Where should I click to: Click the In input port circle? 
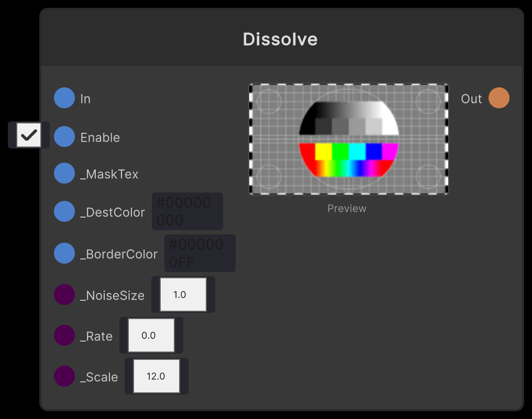[x=64, y=98]
